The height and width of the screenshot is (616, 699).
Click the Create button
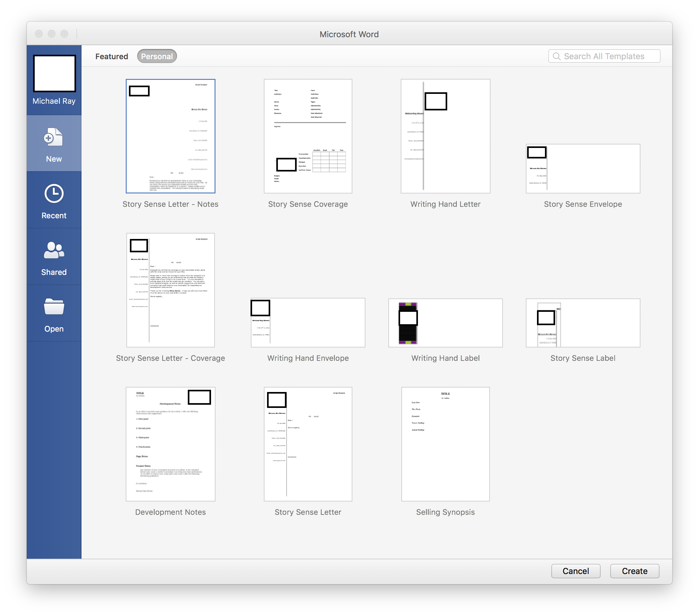pos(634,571)
